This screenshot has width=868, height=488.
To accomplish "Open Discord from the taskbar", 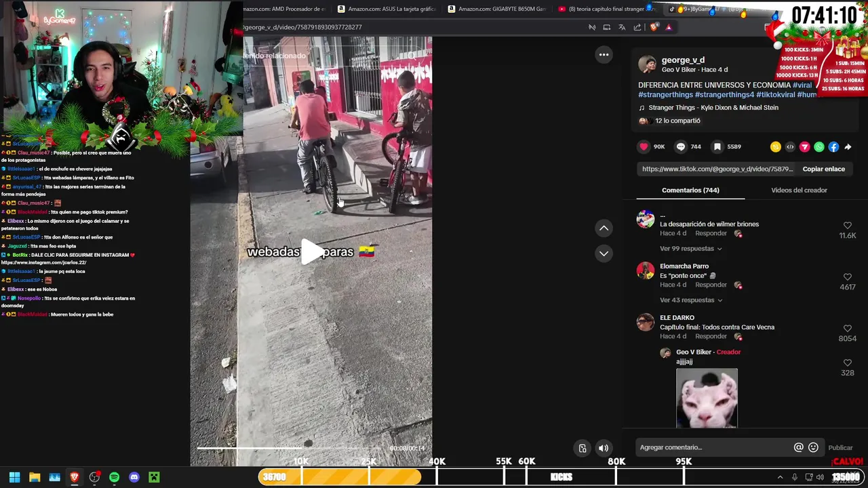I will point(134,477).
